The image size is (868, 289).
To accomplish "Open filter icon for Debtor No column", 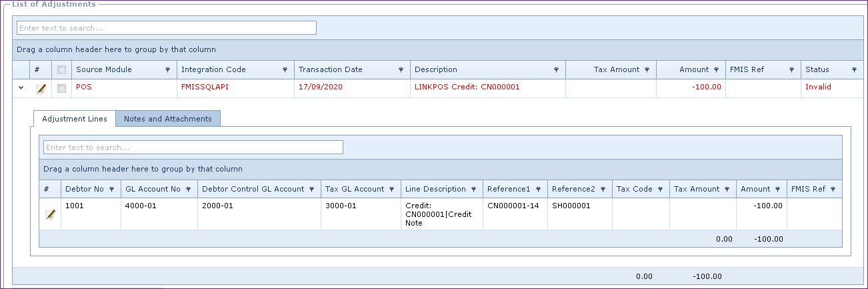I will [111, 190].
